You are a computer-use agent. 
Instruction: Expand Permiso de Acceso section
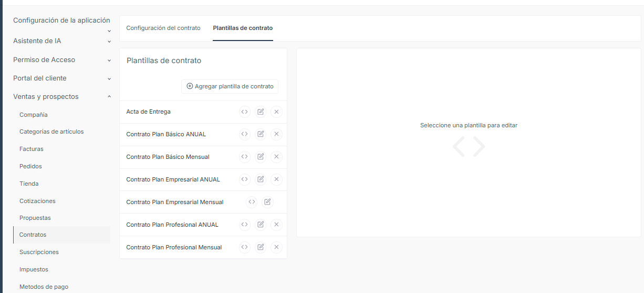62,60
